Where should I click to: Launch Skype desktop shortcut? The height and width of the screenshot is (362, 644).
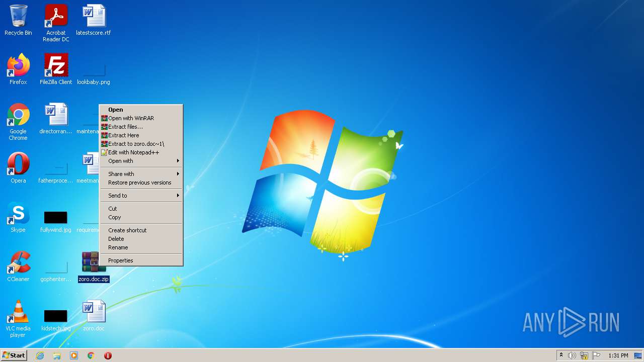tap(18, 217)
